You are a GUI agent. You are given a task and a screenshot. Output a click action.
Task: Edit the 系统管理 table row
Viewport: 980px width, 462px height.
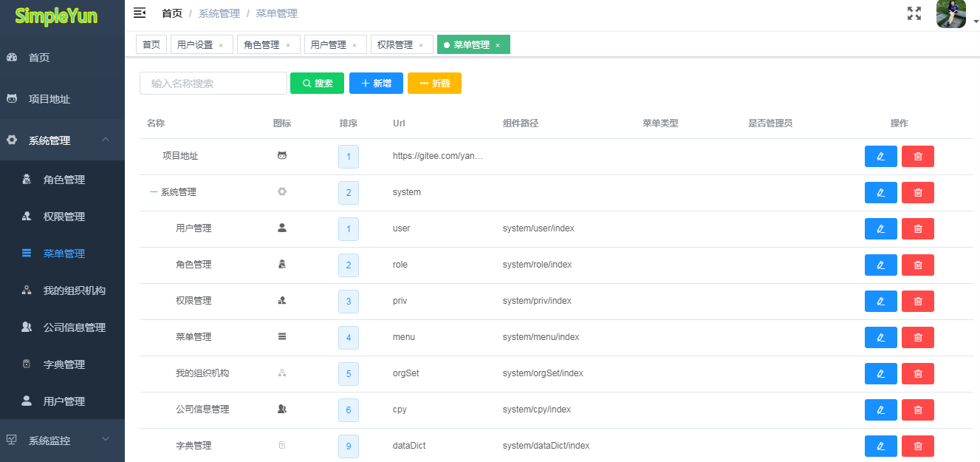[x=881, y=192]
